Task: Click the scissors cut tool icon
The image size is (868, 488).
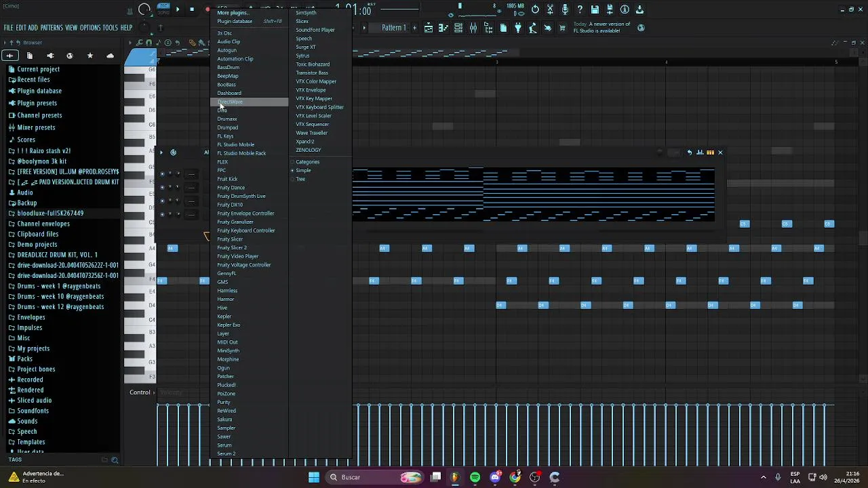Action: coord(550,9)
